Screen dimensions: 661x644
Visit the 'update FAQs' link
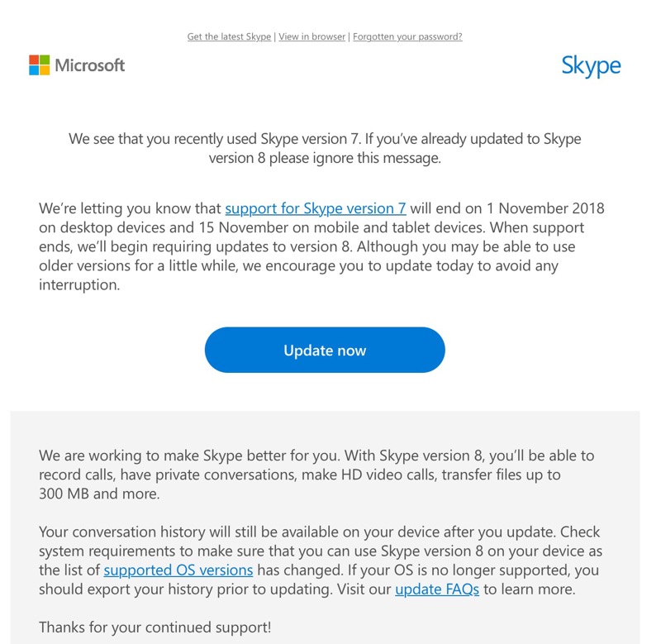point(437,589)
